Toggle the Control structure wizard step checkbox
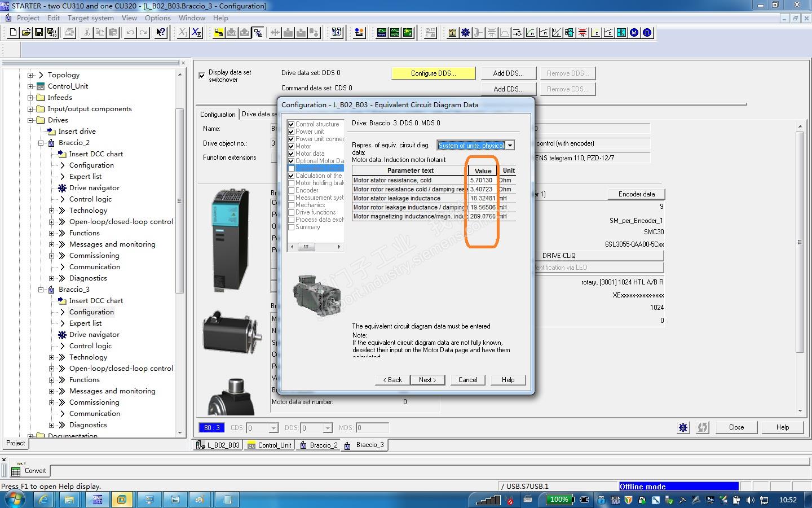This screenshot has height=508, width=812. coord(291,124)
